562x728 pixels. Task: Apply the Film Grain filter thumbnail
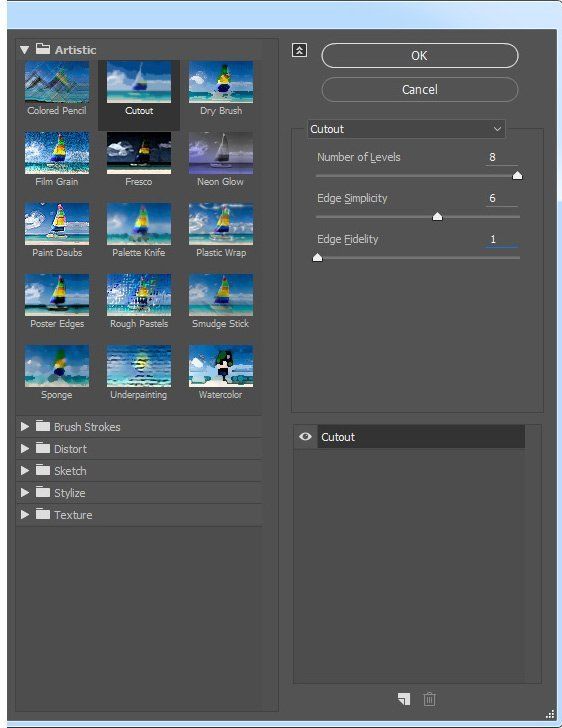coord(57,153)
